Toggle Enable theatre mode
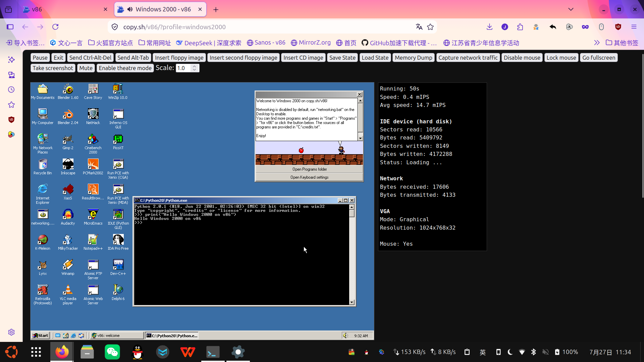This screenshot has height=362, width=644. (125, 68)
